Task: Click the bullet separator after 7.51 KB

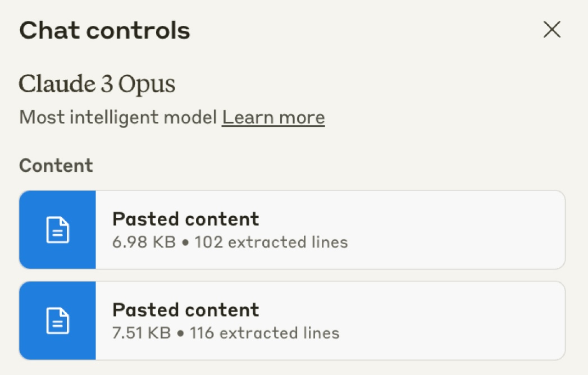Action: point(180,333)
